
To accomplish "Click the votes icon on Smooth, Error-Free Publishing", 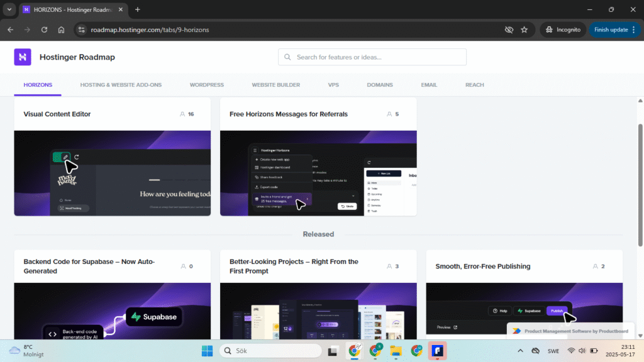I will coord(595,266).
